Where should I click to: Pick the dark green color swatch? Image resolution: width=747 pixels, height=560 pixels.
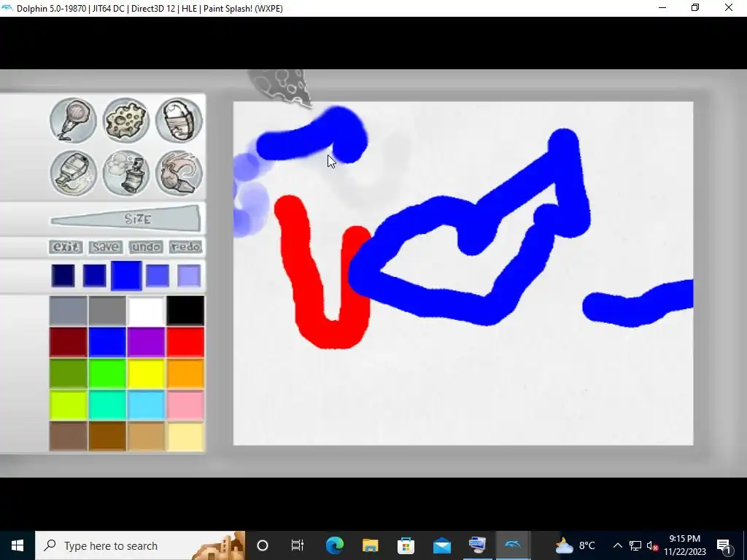click(68, 373)
